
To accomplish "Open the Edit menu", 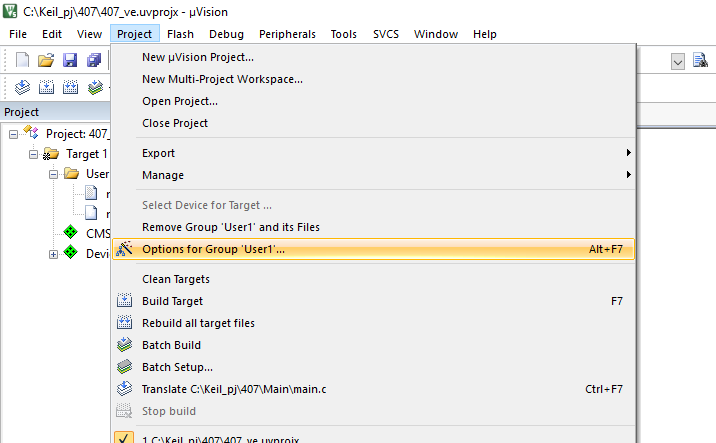I will pyautogui.click(x=52, y=34).
